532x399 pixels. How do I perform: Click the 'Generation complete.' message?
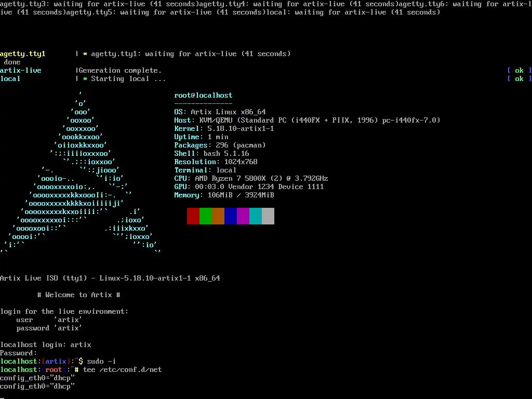click(120, 70)
